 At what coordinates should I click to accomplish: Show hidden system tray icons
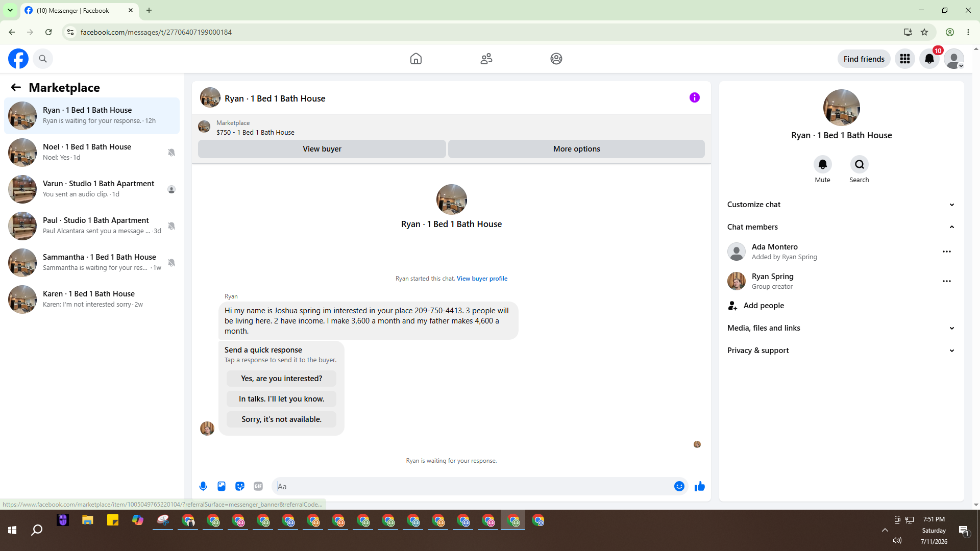(885, 530)
